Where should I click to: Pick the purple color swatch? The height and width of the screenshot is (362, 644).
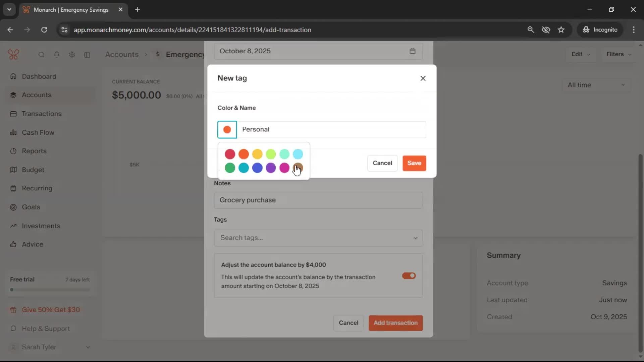click(271, 168)
